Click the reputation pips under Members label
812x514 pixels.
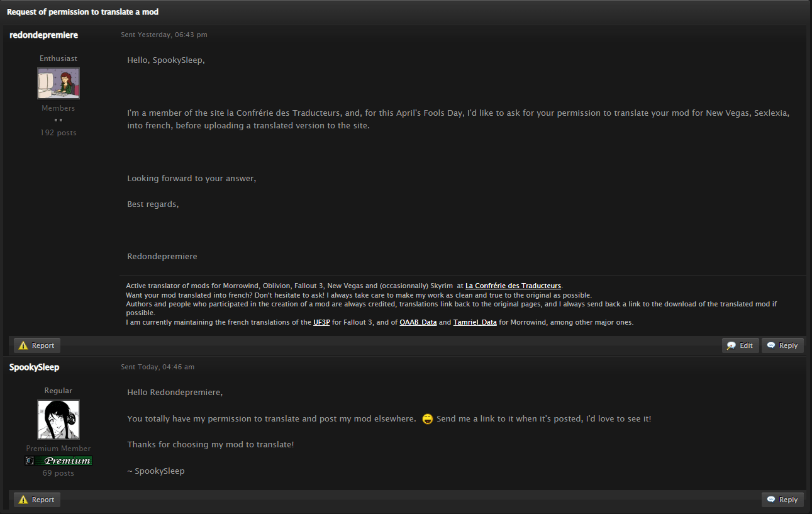click(x=58, y=120)
